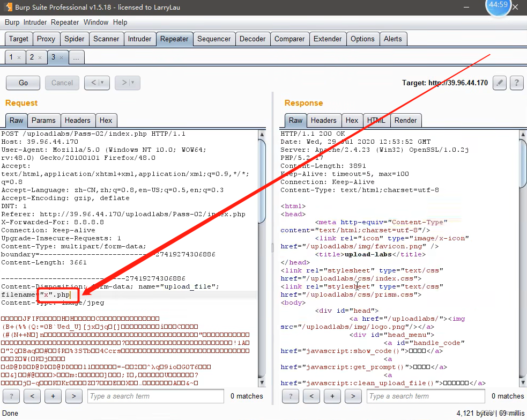Select the request Params tab

[x=43, y=120]
